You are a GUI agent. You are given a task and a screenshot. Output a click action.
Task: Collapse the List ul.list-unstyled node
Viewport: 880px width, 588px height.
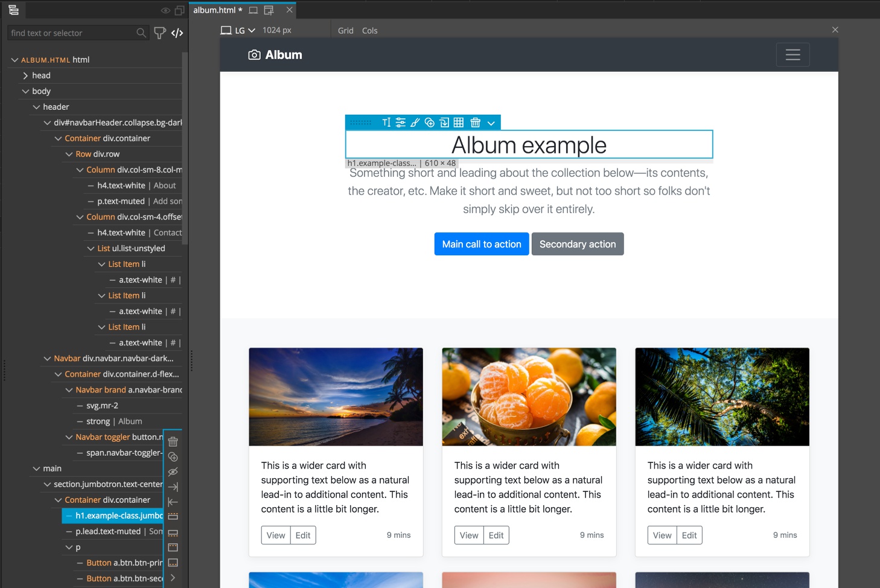[91, 248]
